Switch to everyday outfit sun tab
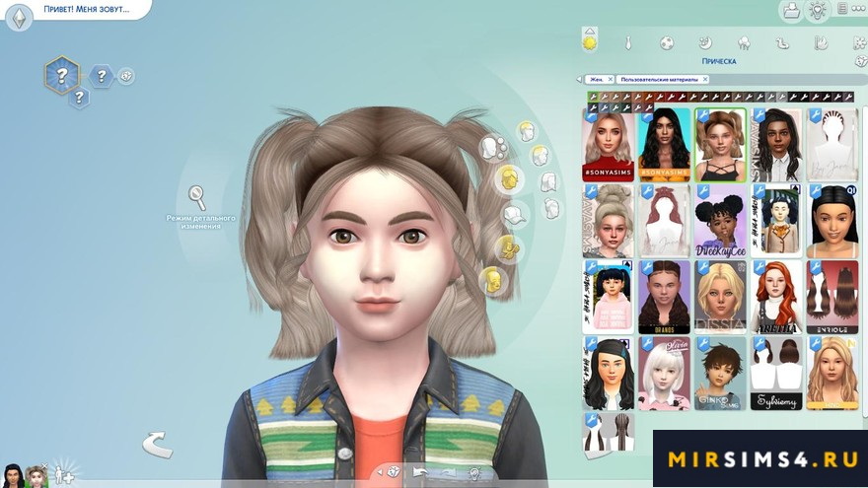Image resolution: width=868 pixels, height=488 pixels. 590,42
